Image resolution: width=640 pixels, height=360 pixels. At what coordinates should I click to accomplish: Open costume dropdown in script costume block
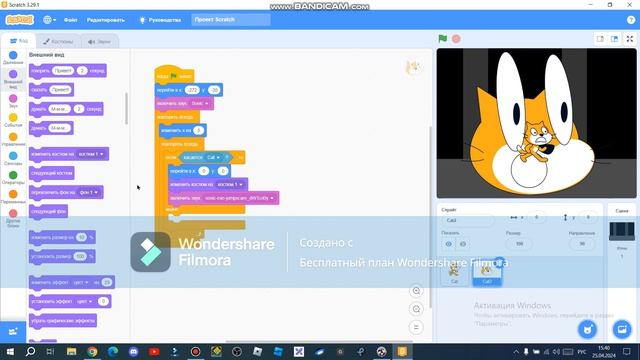[230, 184]
